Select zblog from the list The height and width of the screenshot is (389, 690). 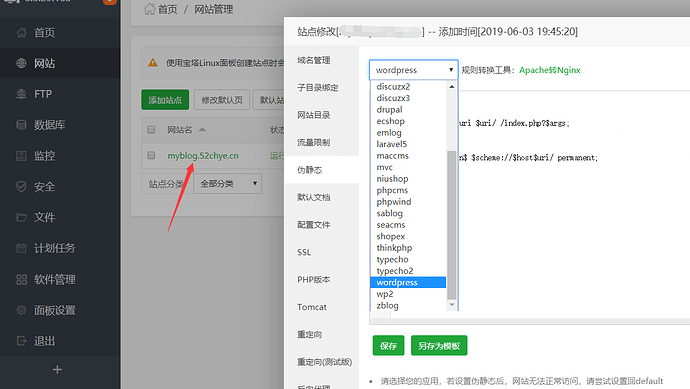[408, 305]
